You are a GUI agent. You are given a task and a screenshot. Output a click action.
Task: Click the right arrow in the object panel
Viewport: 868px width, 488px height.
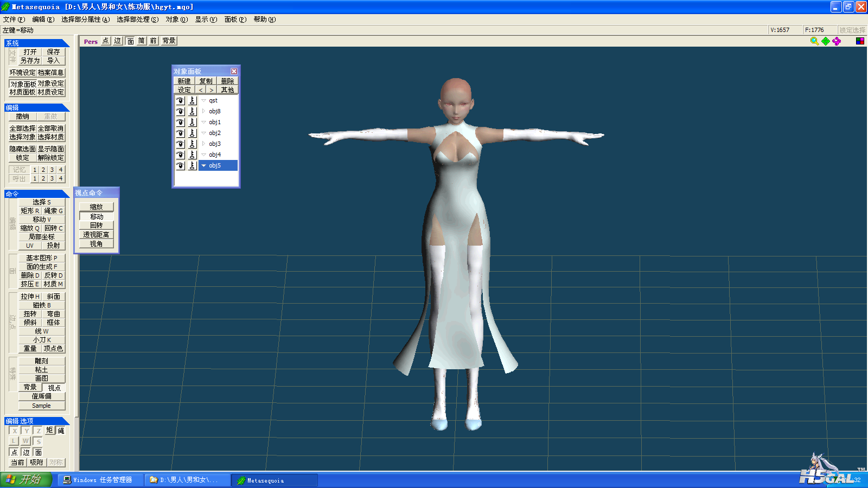coord(212,90)
